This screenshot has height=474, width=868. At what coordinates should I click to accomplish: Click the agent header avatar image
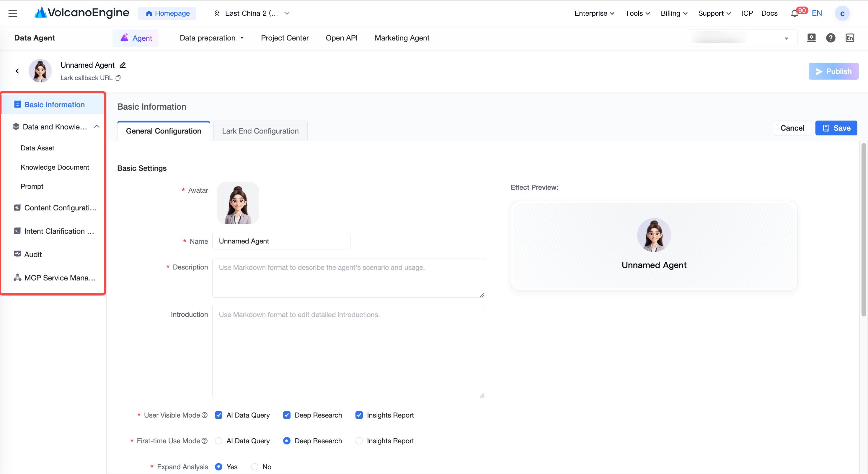[40, 71]
